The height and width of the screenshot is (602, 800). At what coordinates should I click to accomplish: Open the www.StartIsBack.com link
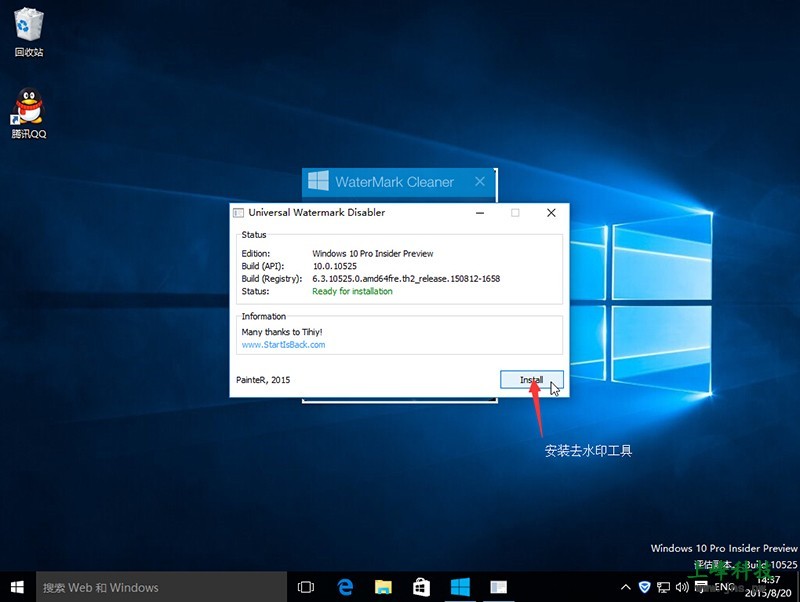point(283,345)
